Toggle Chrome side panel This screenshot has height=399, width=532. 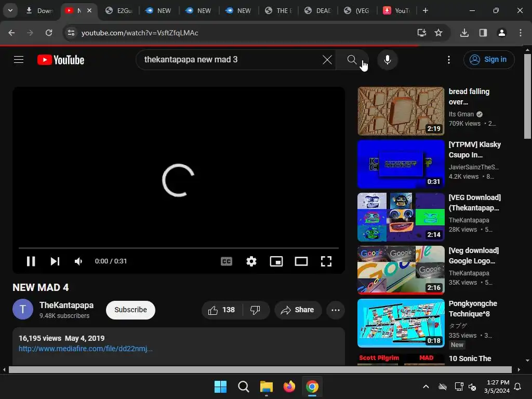[x=483, y=33]
